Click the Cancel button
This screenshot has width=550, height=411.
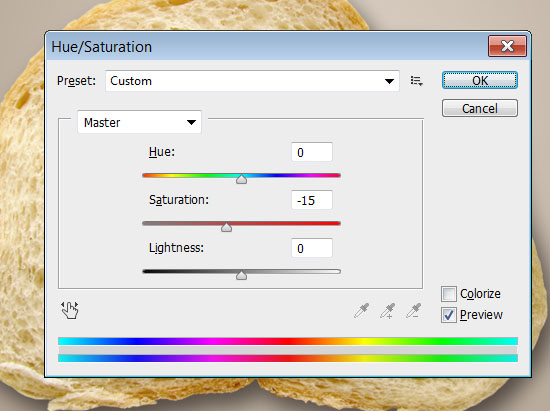(x=479, y=108)
